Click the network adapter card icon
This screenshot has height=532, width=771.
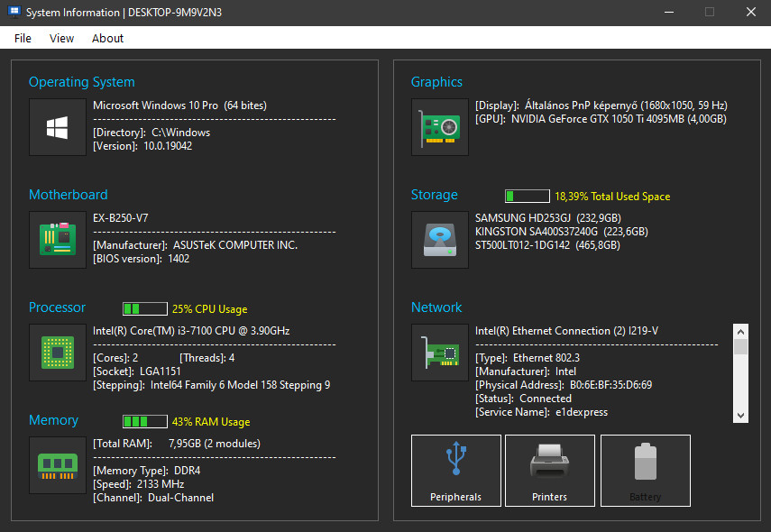pos(440,353)
